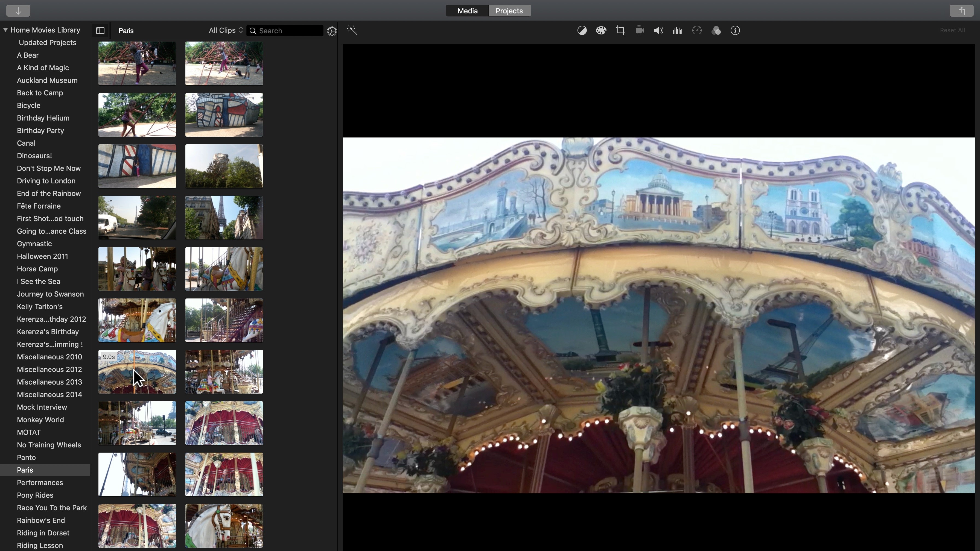Select the Dinosaurs! event
The width and height of the screenshot is (980, 551).
pos(34,156)
